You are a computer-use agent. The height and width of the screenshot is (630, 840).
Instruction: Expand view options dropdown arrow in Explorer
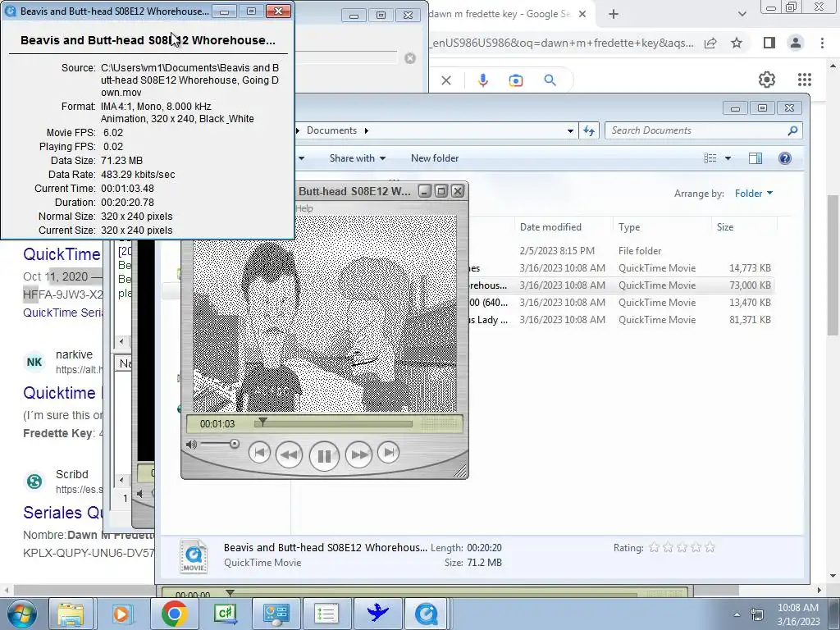pyautogui.click(x=728, y=158)
